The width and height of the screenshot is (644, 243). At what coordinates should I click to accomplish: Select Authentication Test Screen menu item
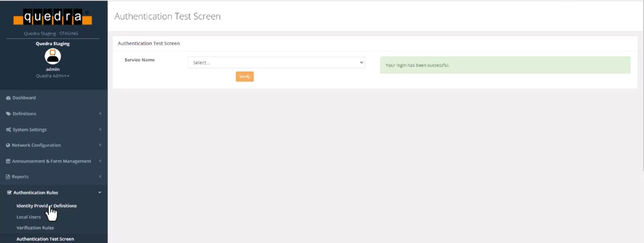[45, 239]
